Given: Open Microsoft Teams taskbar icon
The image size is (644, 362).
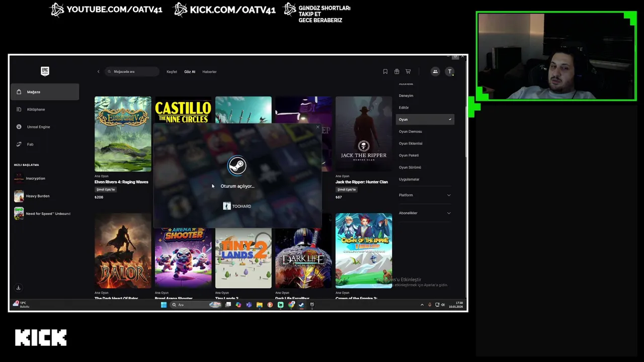Looking at the screenshot, I should point(249,304).
